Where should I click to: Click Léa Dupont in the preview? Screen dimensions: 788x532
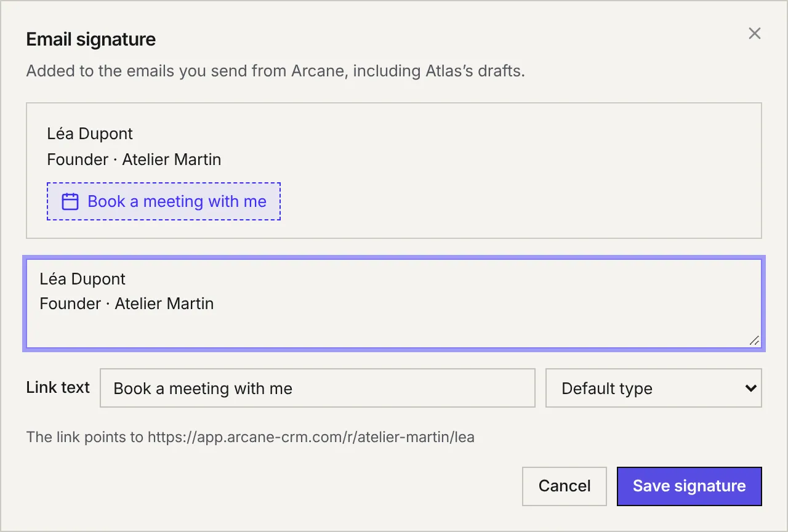[x=90, y=134]
